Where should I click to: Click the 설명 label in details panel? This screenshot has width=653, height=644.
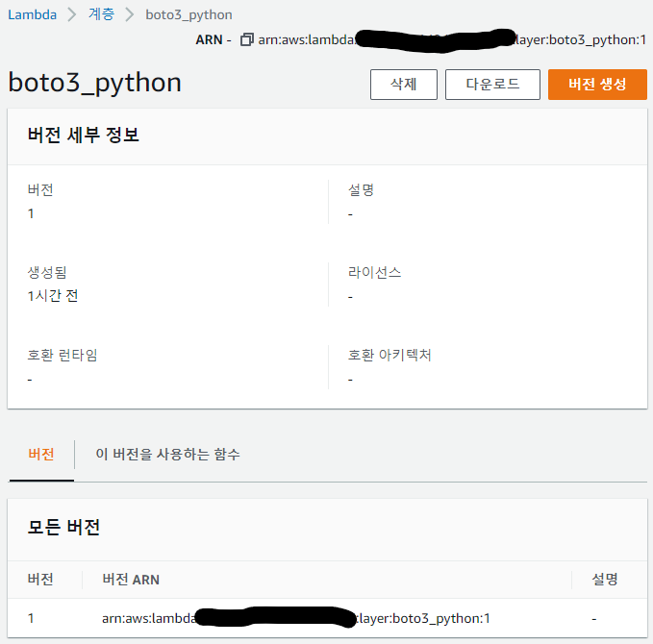(361, 190)
